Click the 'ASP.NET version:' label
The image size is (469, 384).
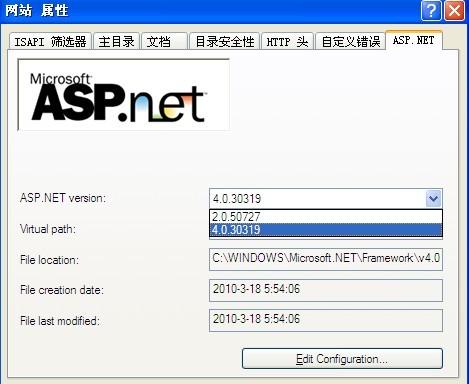63,198
